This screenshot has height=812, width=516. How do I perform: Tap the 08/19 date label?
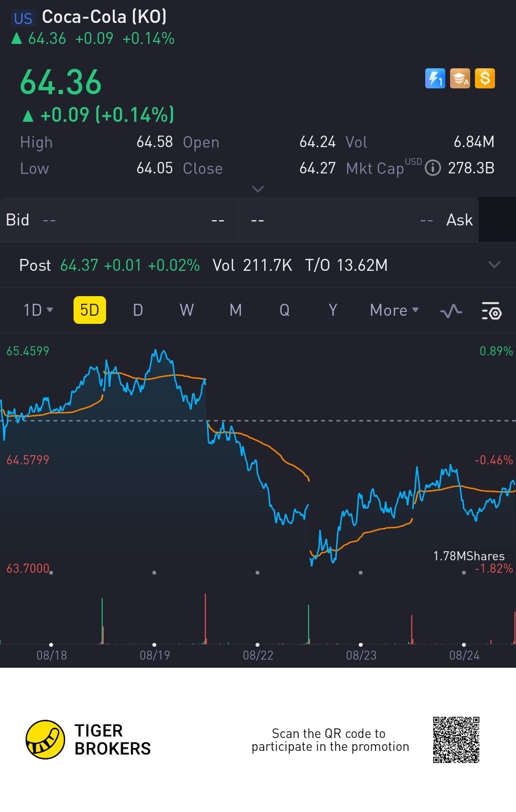pos(155,655)
